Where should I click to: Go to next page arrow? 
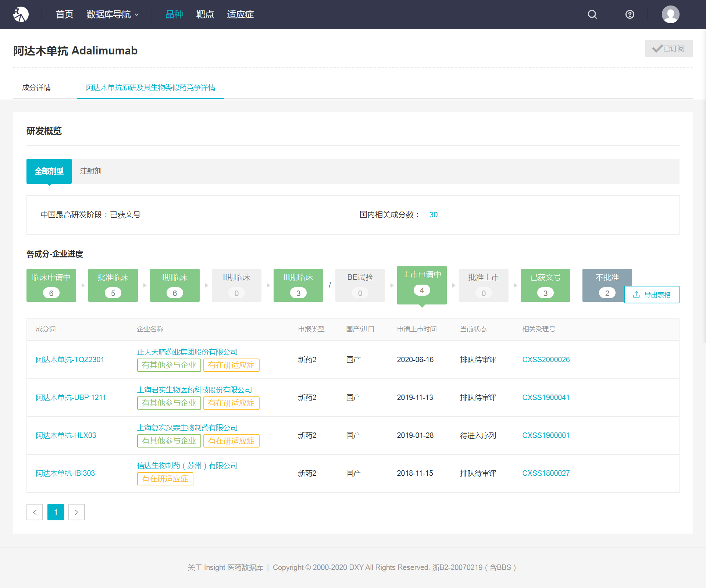(76, 512)
